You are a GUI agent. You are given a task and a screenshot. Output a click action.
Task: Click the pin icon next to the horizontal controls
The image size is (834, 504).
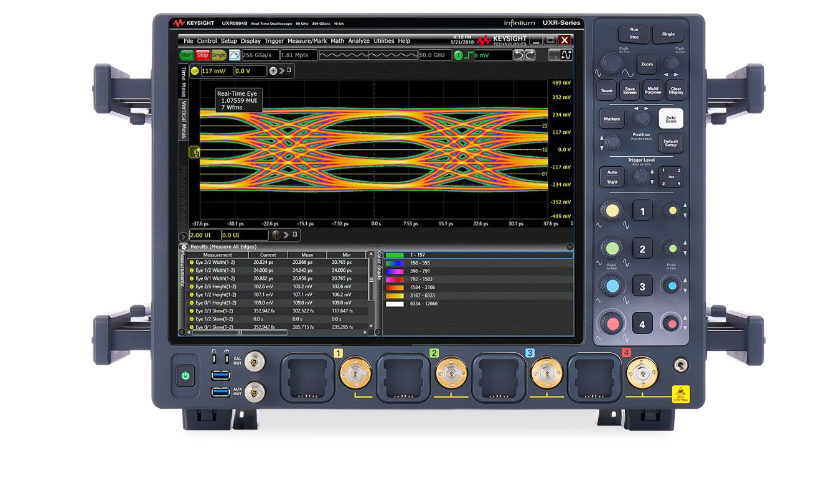293,235
